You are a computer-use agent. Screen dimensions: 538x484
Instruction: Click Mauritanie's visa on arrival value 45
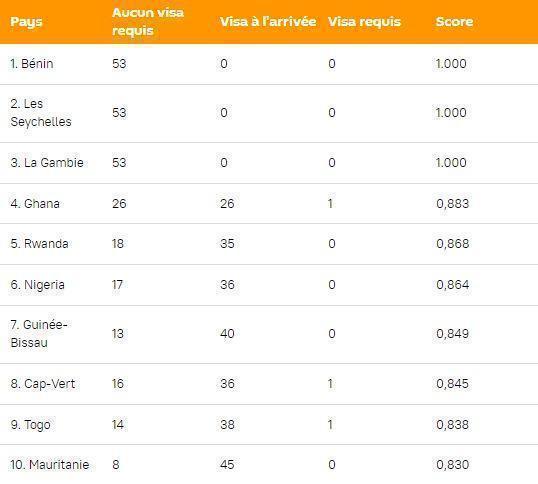[227, 465]
